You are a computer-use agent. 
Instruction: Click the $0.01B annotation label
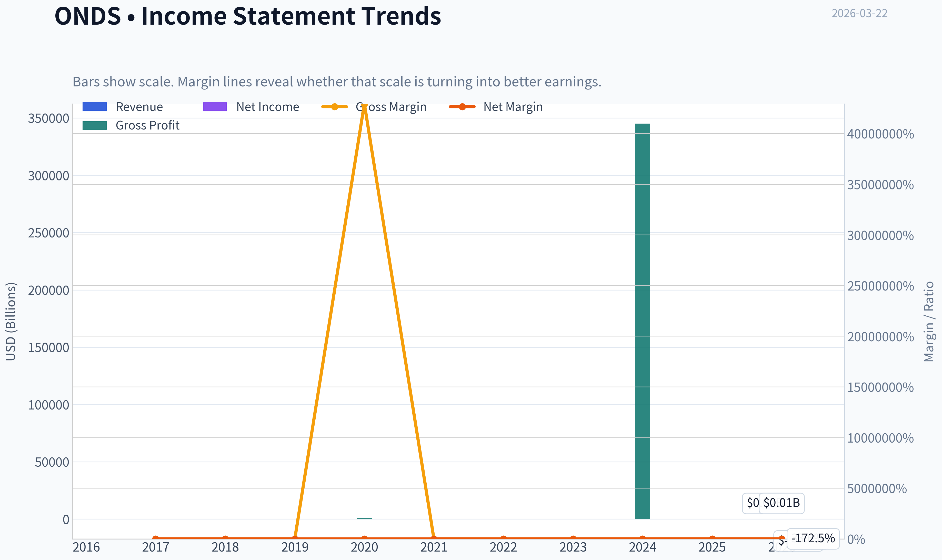[x=782, y=503]
